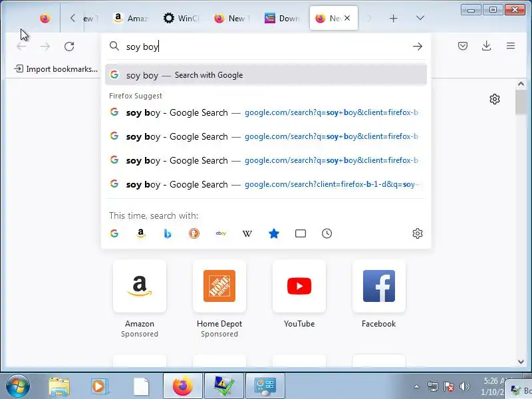Search open tabs using the tabs icon
This screenshot has width=532, height=399.
pyautogui.click(x=301, y=233)
